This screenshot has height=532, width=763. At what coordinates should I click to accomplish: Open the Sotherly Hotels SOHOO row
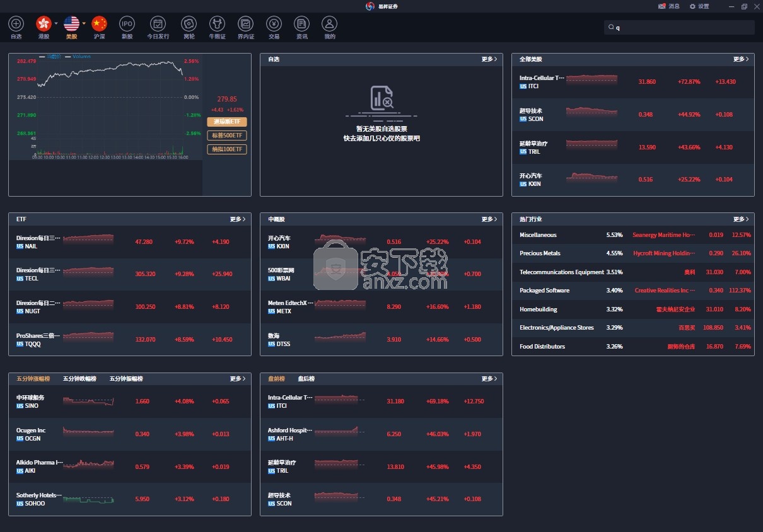tap(129, 499)
